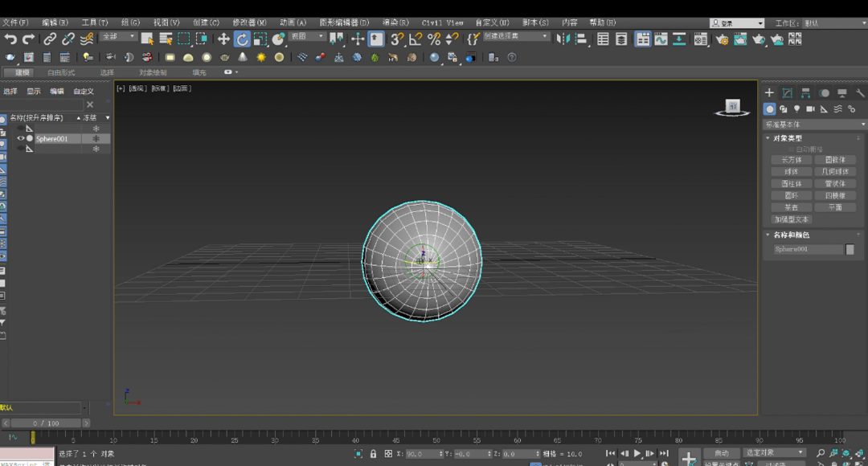The width and height of the screenshot is (868, 466).
Task: Open the 渲染(R) menu
Action: pyautogui.click(x=395, y=22)
